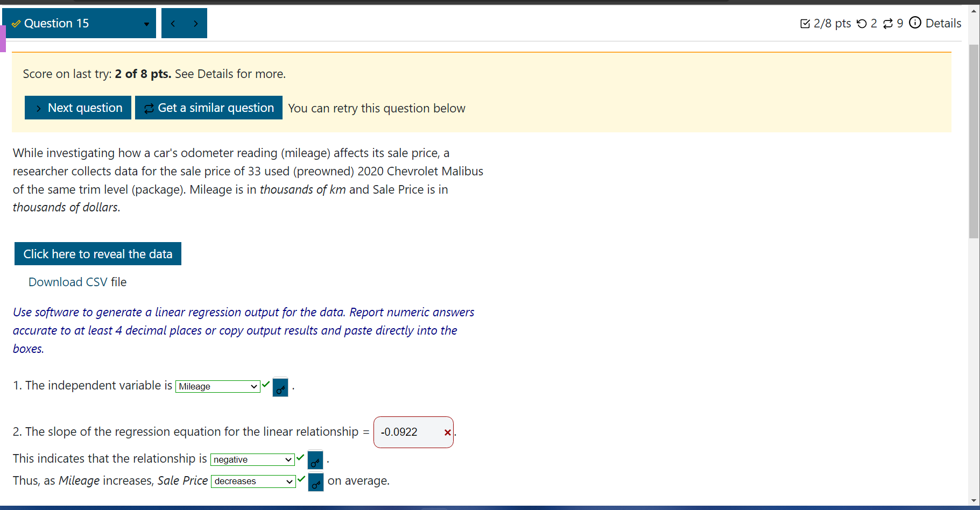980x510 pixels.
Task: Open the info circle icon next to Details
Action: (x=915, y=23)
